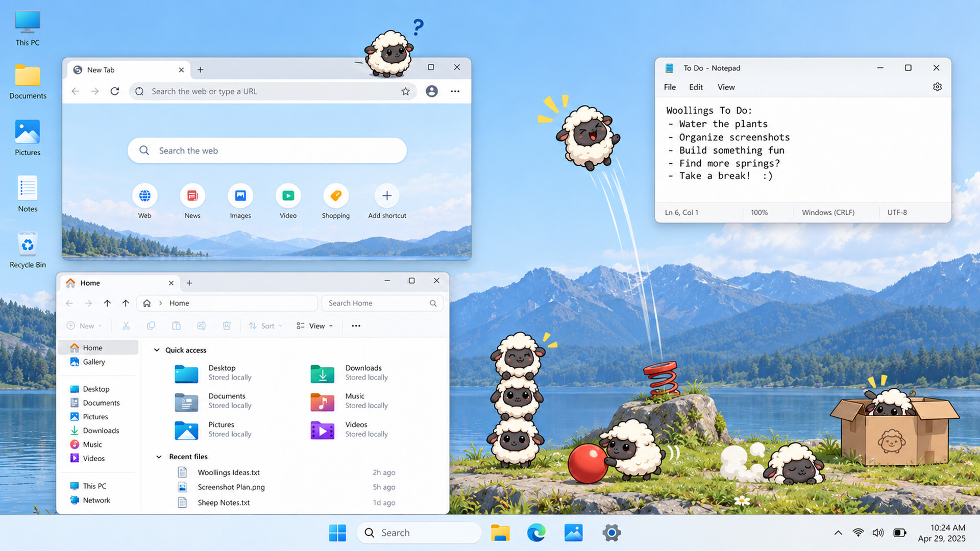Collapse the Recent files section
This screenshot has width=980, height=551.
(x=159, y=457)
